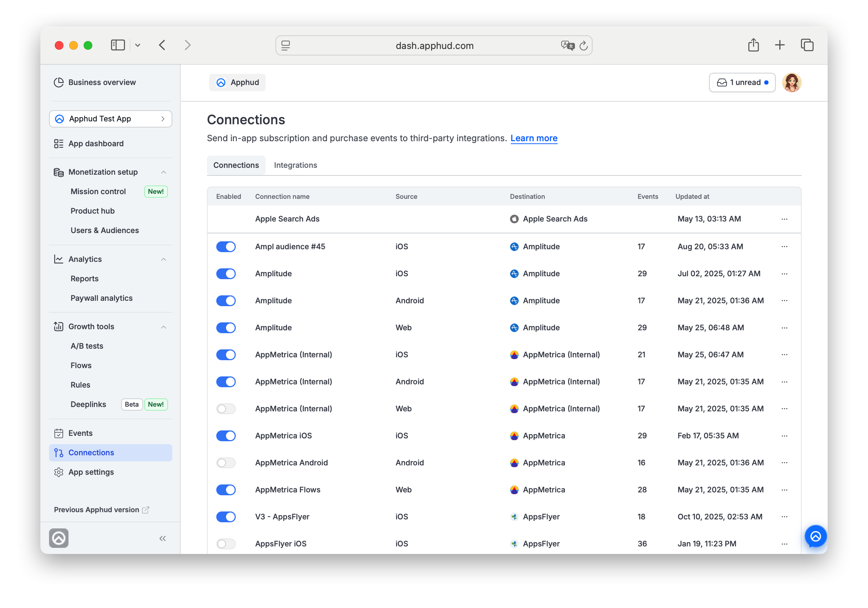Open a new tab with the plus icon
The height and width of the screenshot is (608, 868).
click(780, 45)
